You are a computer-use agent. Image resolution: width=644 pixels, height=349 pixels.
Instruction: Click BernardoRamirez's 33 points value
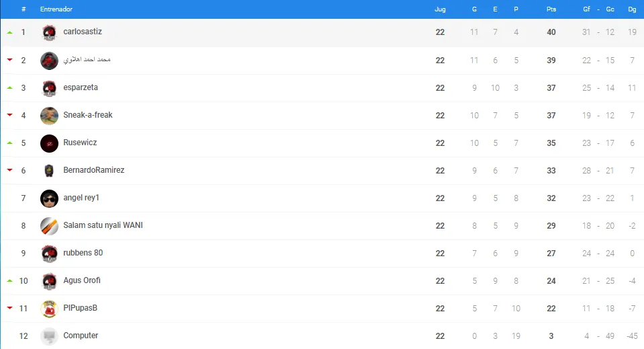[x=551, y=171]
